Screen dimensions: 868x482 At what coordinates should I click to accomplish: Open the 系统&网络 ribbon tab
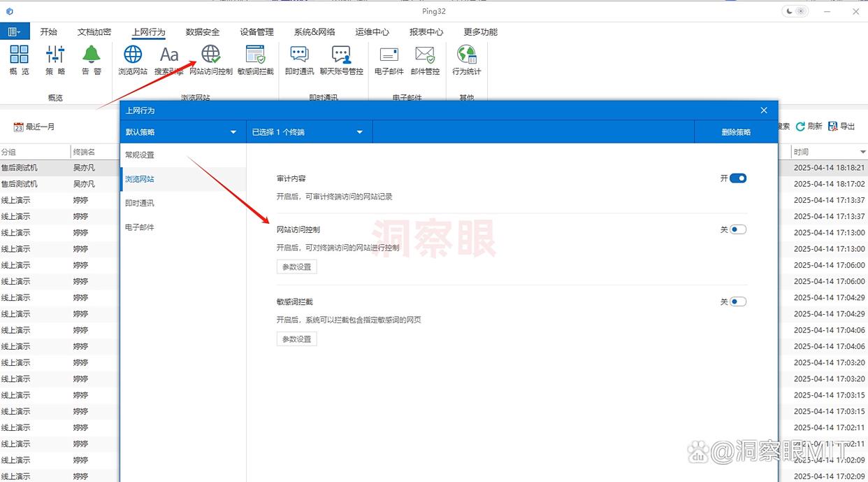[314, 31]
